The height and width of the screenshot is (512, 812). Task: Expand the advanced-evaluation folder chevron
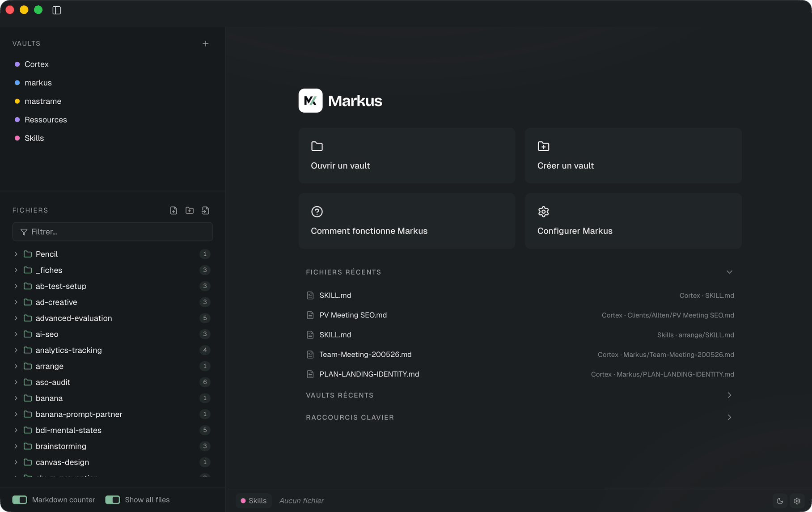[16, 318]
